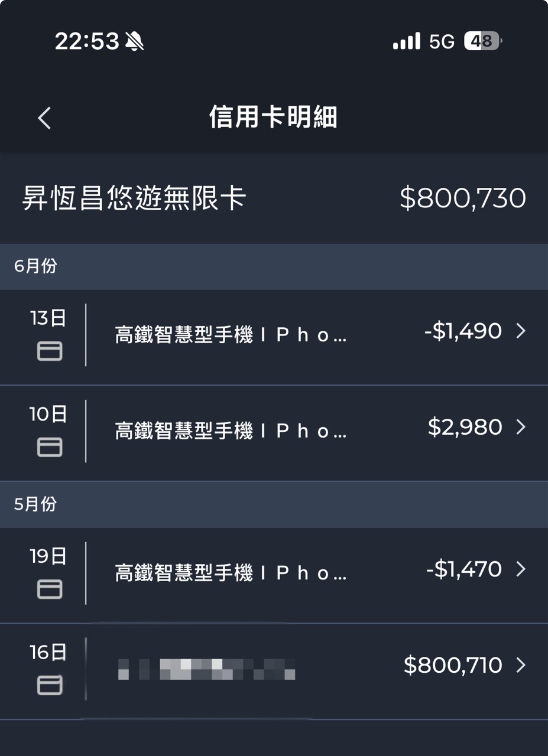Screen dimensions: 548x756
Task: Open the 19日 高鐵智慧型手機 transaction
Action: [231, 573]
